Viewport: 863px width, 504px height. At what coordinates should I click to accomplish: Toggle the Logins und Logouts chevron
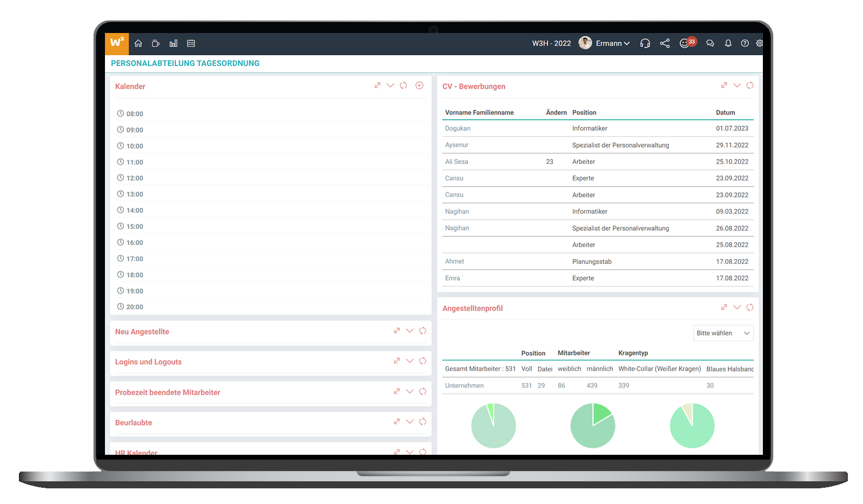coord(410,361)
